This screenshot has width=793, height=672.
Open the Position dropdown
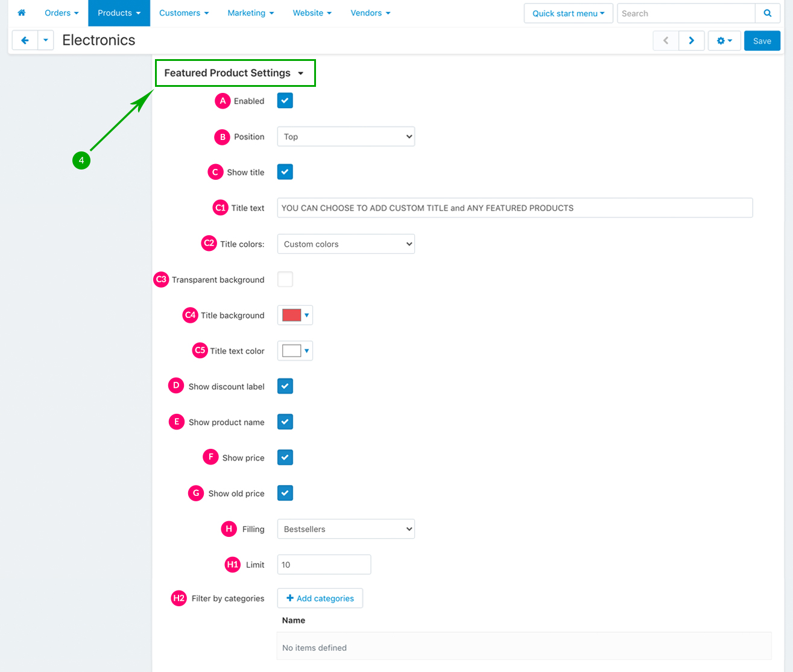click(346, 136)
